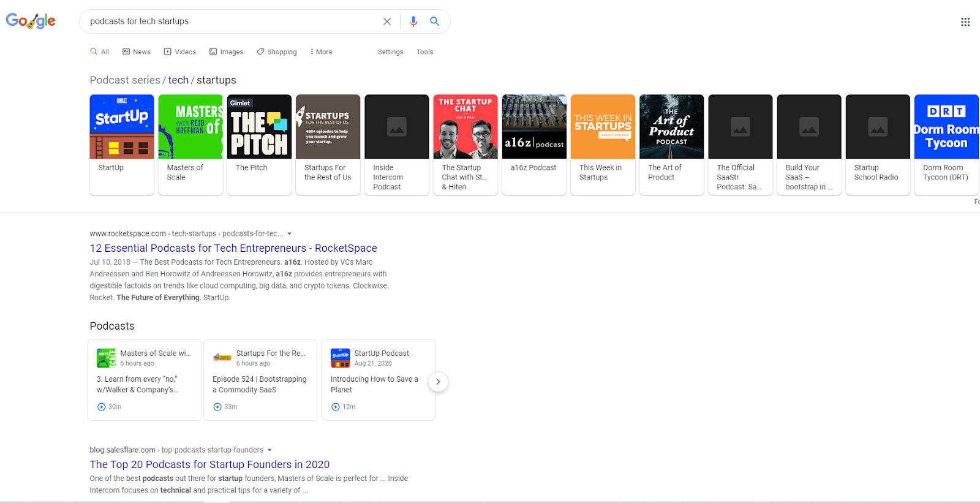Viewport: 980px width, 503px height.
Task: Click the 'a16z Podcast' carousel label
Action: 533,167
